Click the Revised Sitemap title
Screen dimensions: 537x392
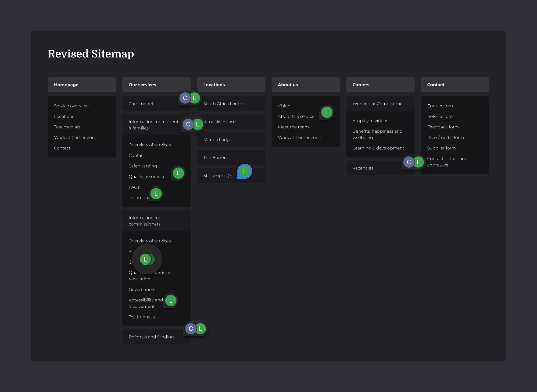pos(91,54)
